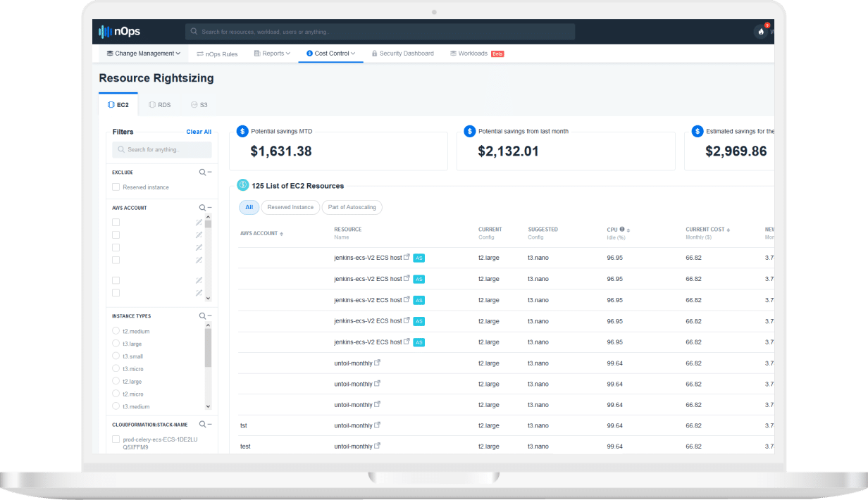The height and width of the screenshot is (500, 868).
Task: Open the external link icon in the test row
Action: tap(378, 446)
